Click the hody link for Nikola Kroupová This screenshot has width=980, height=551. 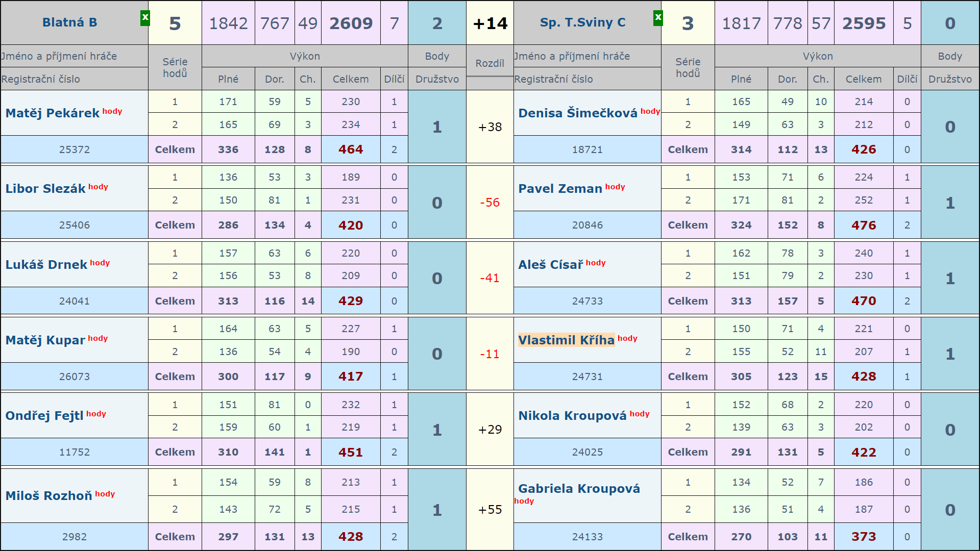pyautogui.click(x=640, y=414)
